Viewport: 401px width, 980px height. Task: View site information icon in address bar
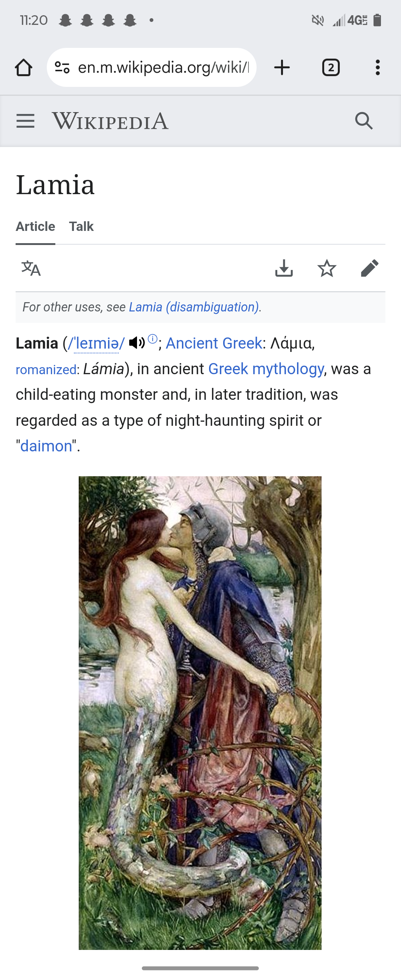[x=62, y=68]
